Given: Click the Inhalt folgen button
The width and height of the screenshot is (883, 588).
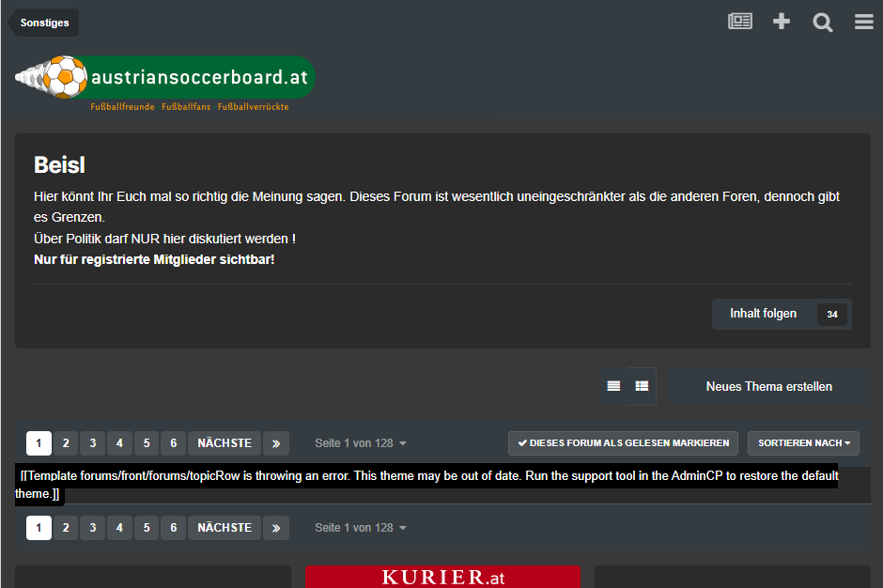Looking at the screenshot, I should [763, 314].
